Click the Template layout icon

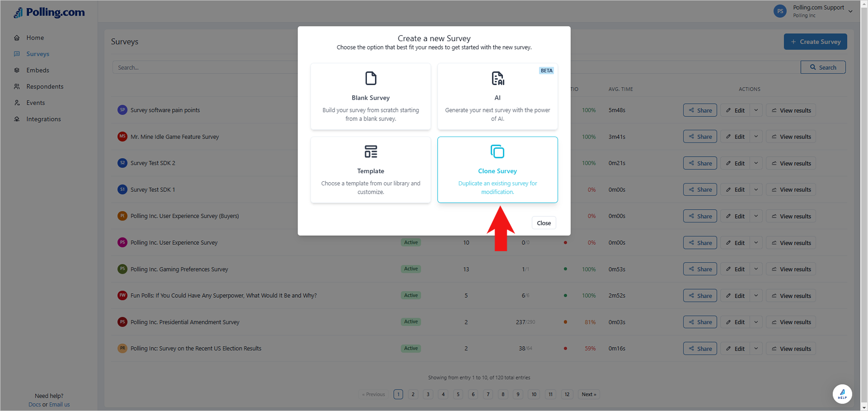pyautogui.click(x=371, y=152)
